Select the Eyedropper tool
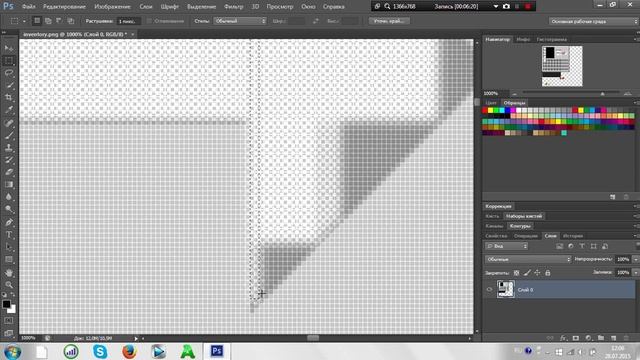640x360 pixels. 9,110
